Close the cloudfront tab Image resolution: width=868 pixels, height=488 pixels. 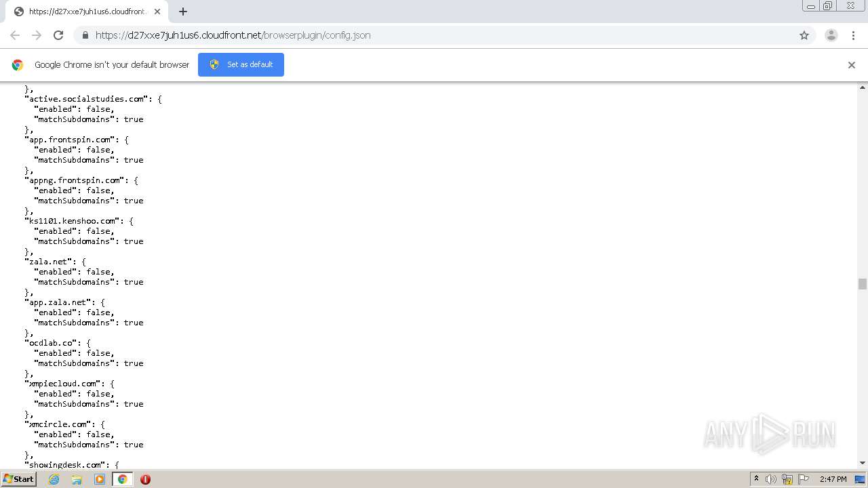click(x=157, y=12)
